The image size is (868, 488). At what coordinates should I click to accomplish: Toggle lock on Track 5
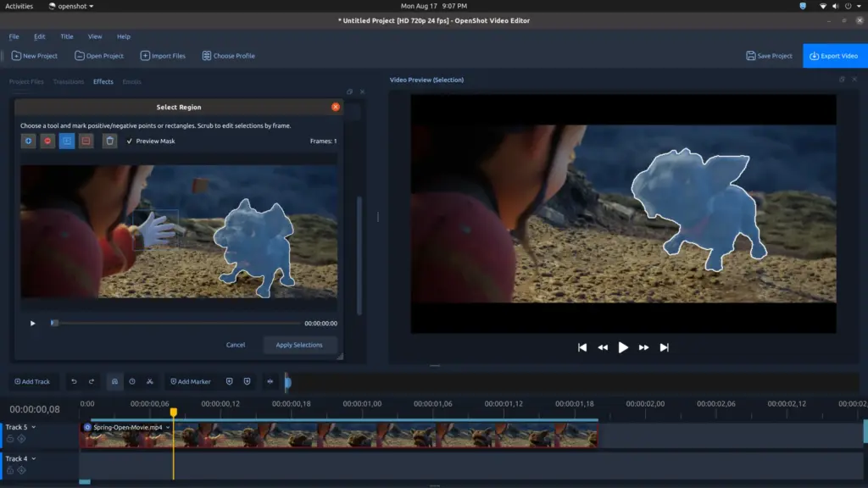[10, 439]
